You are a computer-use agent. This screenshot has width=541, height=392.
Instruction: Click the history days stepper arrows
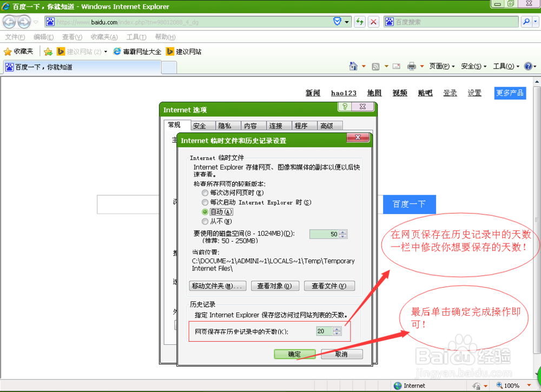(337, 331)
